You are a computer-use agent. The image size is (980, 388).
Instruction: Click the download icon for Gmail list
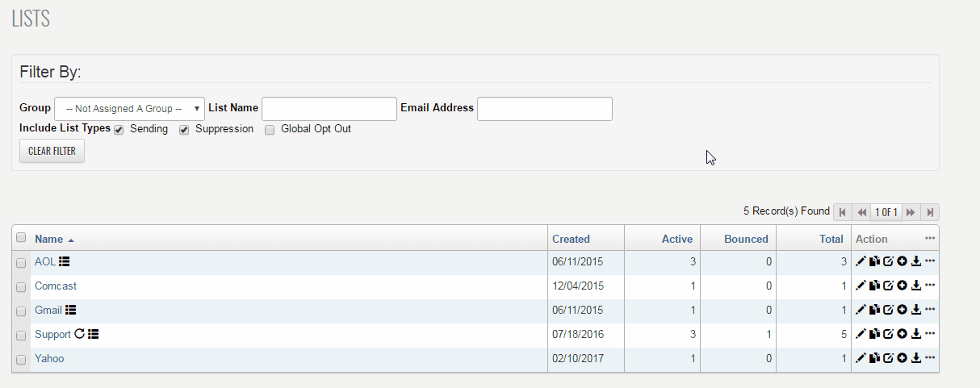915,310
